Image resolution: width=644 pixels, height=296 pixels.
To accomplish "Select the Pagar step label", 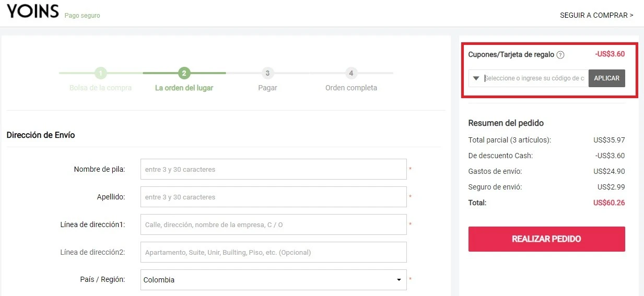I will click(x=267, y=88).
